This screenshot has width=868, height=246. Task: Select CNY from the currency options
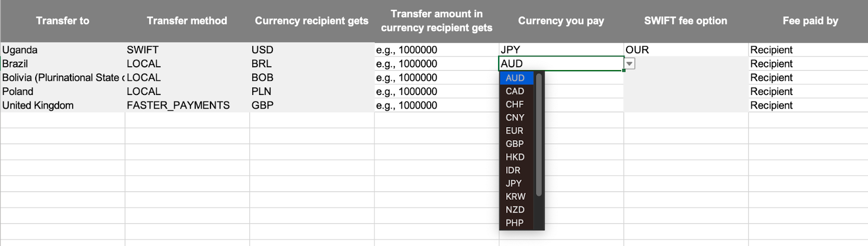(x=516, y=117)
